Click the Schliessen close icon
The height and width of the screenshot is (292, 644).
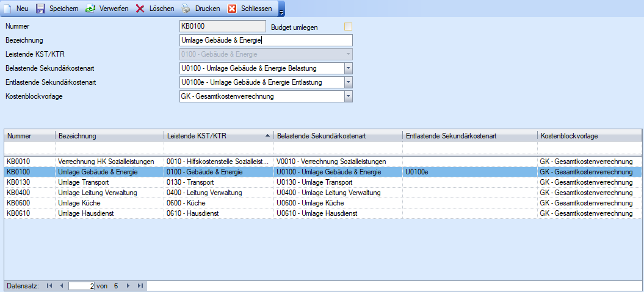click(x=233, y=9)
